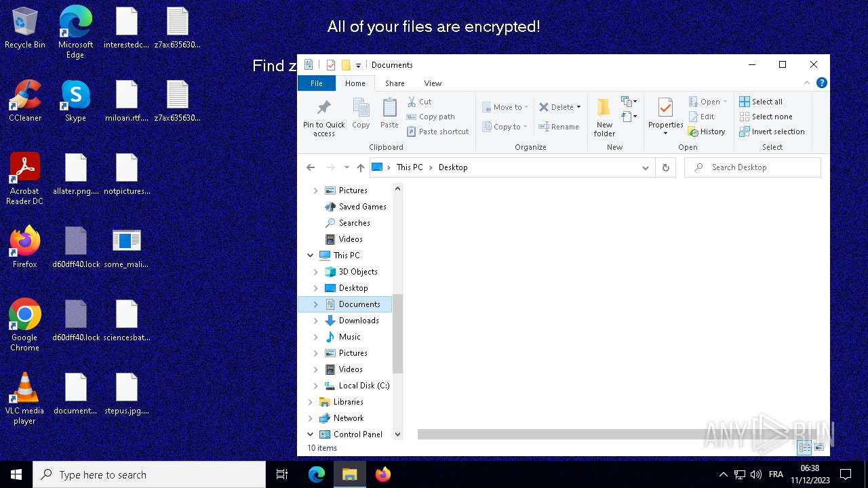This screenshot has height=488, width=868.
Task: Open the Properties dropdown arrow
Action: (x=665, y=133)
